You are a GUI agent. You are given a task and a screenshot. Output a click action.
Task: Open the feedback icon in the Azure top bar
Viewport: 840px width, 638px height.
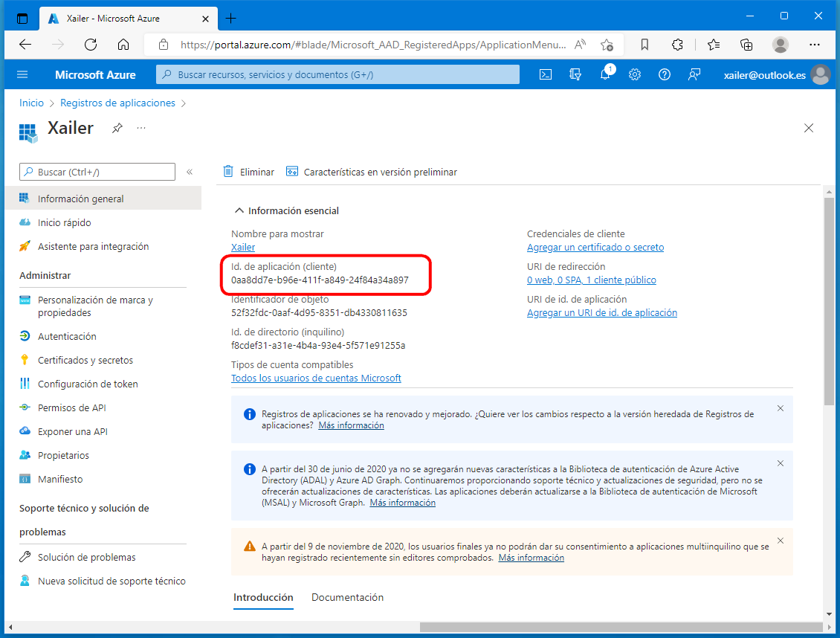coord(694,74)
